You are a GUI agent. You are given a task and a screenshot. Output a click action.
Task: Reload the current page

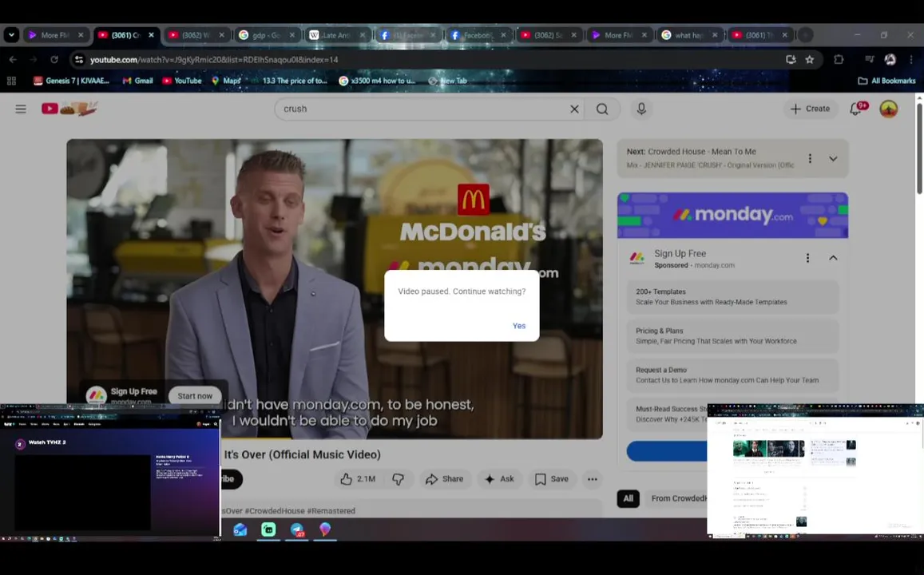pos(54,60)
